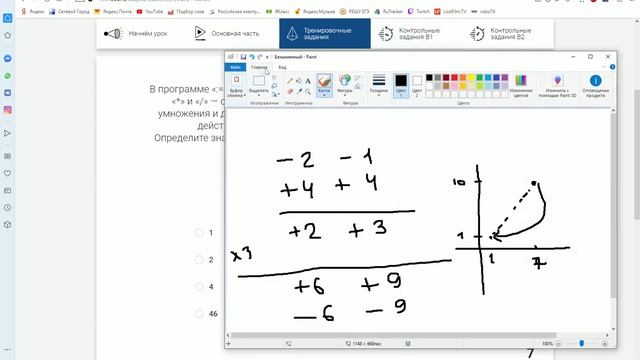Adjust the Paint zoom slider handle
This screenshot has height=360, width=640.
582,344
